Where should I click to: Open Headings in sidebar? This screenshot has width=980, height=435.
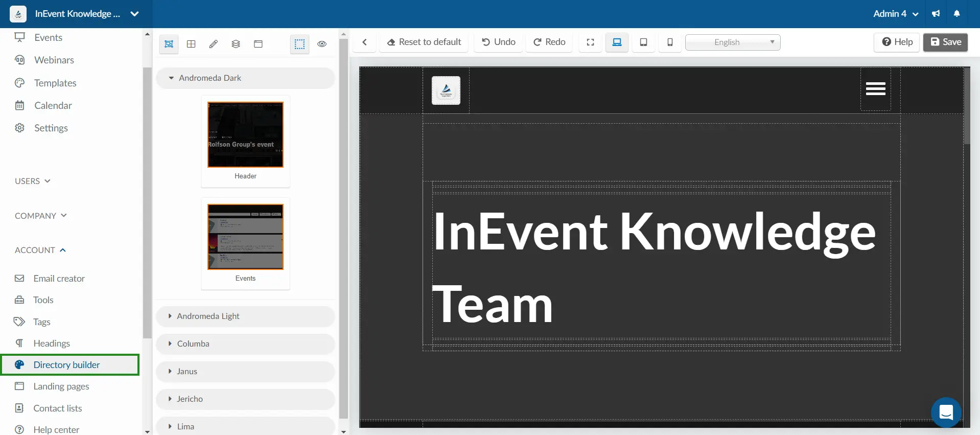pyautogui.click(x=52, y=344)
